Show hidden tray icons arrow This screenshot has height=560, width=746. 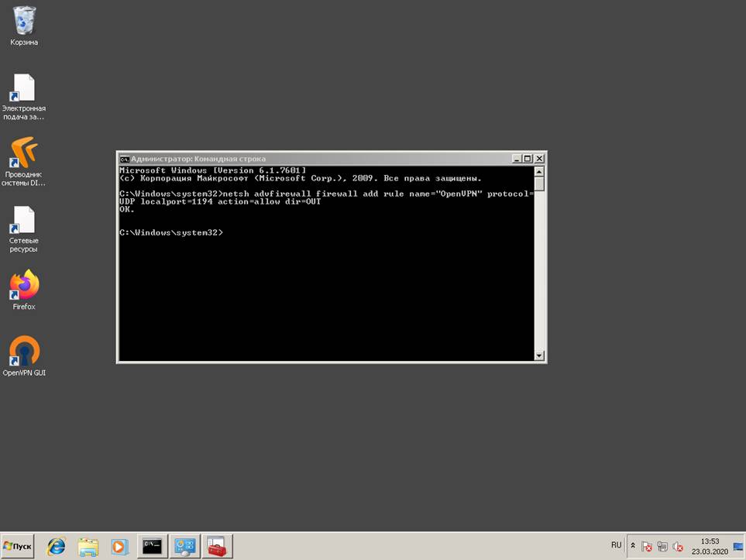[x=633, y=546]
